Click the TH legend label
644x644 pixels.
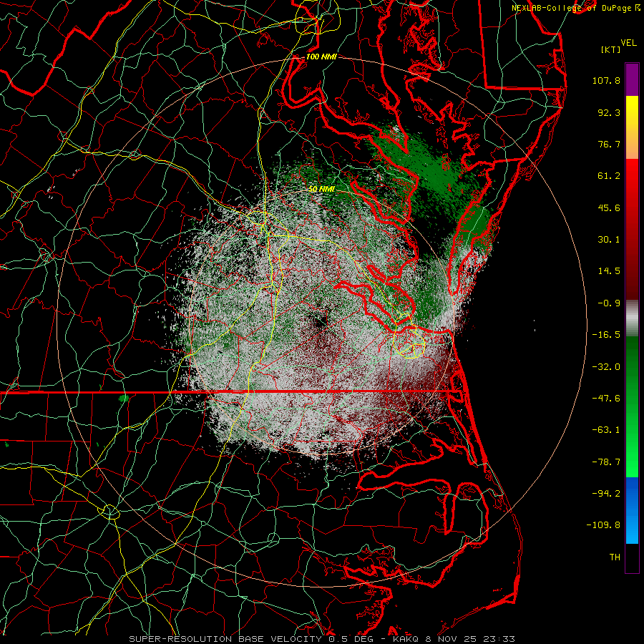pyautogui.click(x=615, y=557)
